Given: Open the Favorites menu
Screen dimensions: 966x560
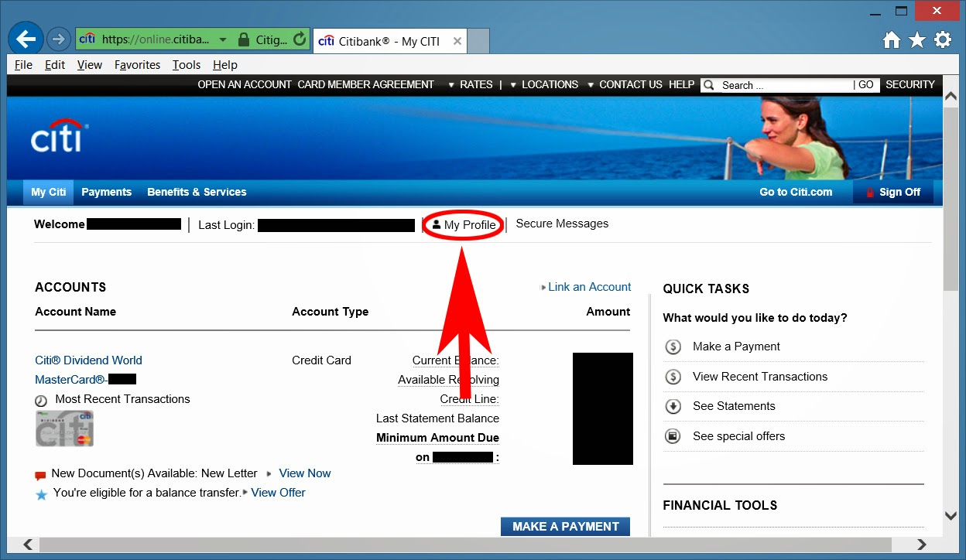Looking at the screenshot, I should [x=137, y=65].
